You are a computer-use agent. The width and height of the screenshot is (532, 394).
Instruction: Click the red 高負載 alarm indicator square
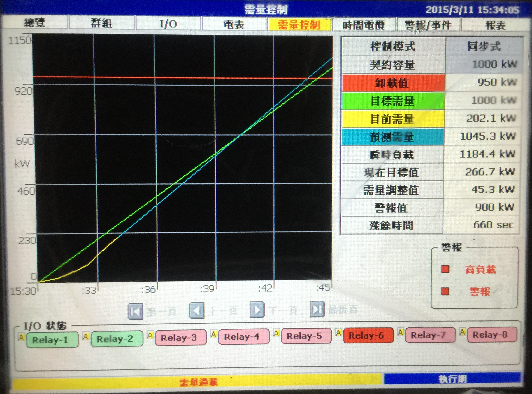445,270
